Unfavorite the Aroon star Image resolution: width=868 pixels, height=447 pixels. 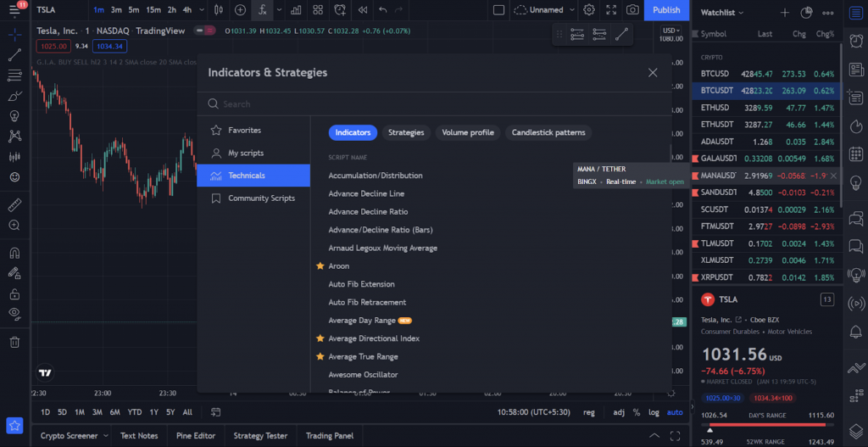pyautogui.click(x=320, y=265)
